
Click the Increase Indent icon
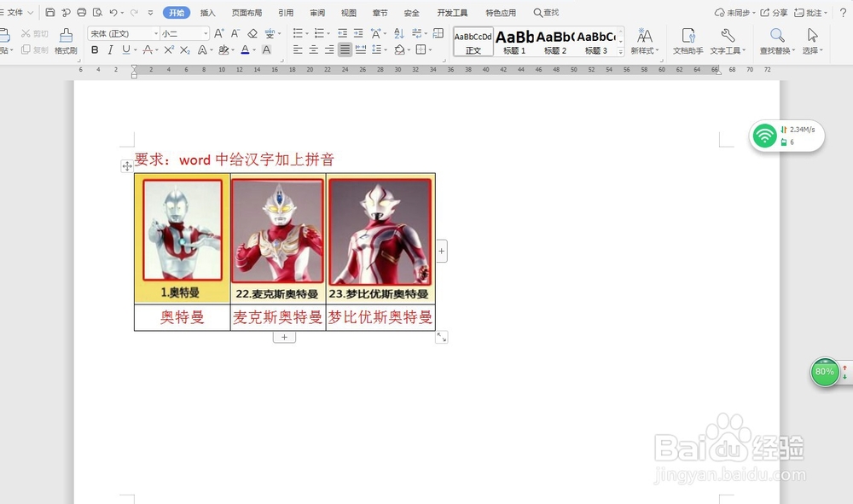click(x=358, y=33)
